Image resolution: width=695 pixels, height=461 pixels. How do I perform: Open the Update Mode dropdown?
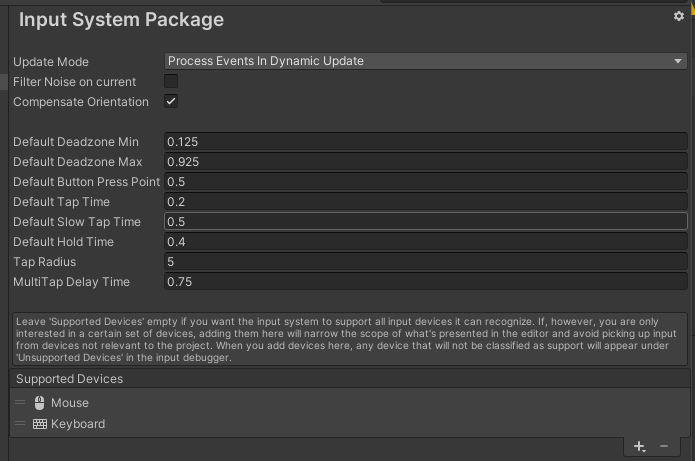(x=425, y=61)
